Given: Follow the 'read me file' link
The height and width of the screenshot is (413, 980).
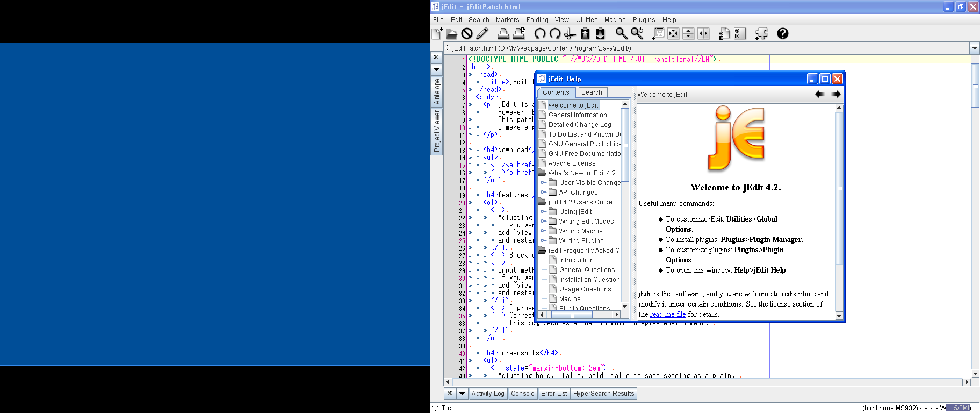Looking at the screenshot, I should click(x=668, y=315).
